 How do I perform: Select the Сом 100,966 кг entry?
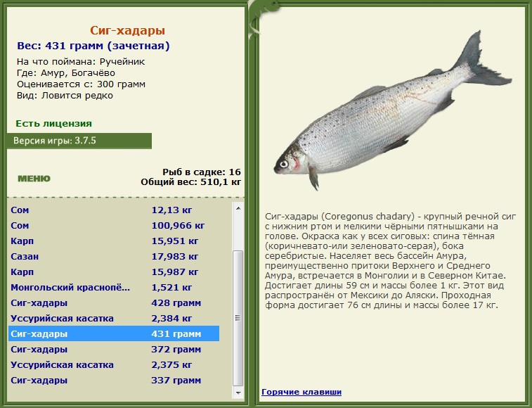click(114, 226)
